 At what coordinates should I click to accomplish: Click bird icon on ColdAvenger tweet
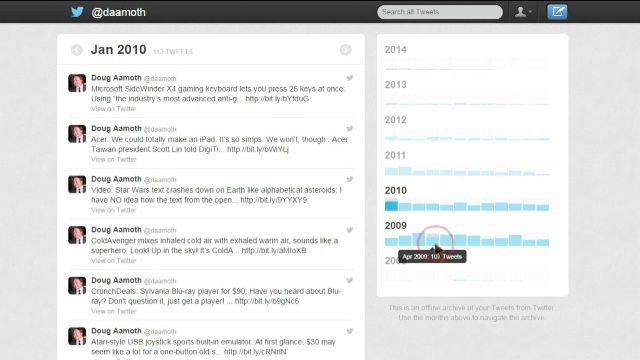[x=350, y=229]
